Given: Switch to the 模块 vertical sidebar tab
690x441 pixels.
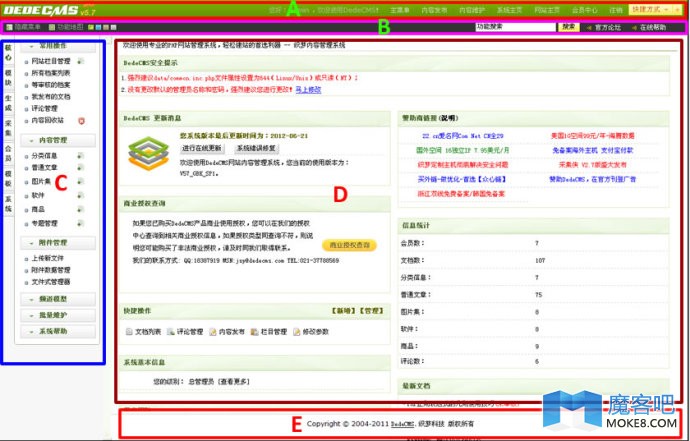Looking at the screenshot, I should pyautogui.click(x=9, y=73).
